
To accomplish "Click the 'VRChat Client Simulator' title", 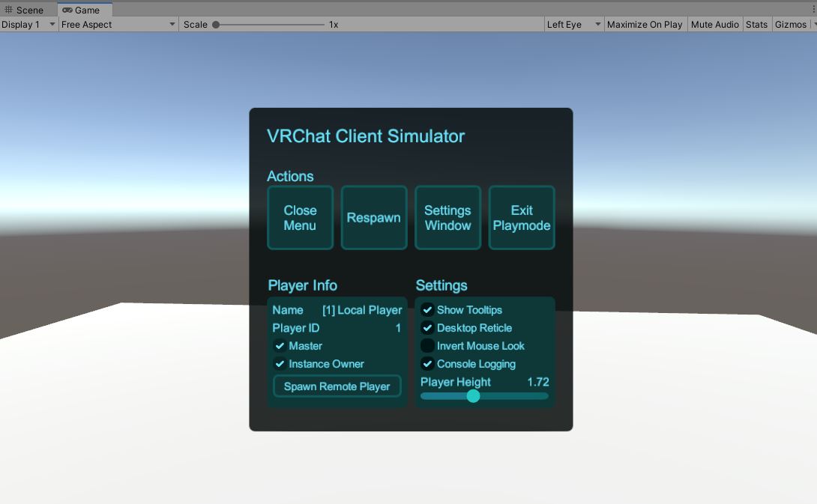I will pos(366,136).
